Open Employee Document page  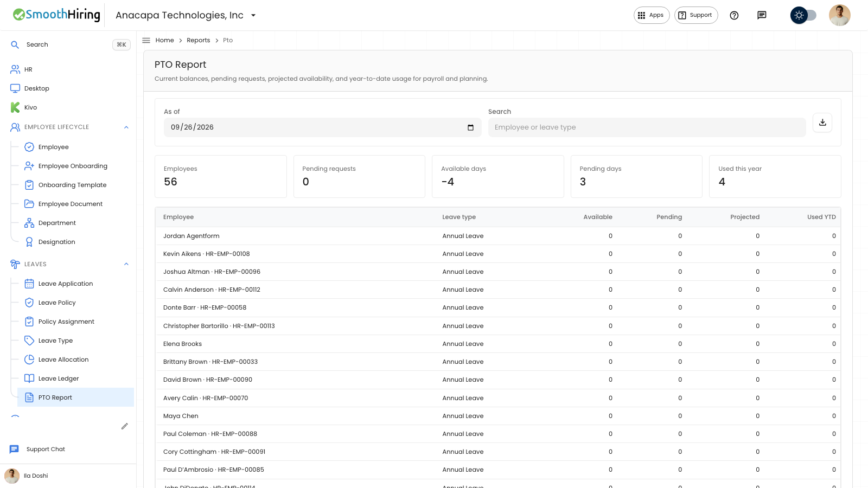pos(71,204)
